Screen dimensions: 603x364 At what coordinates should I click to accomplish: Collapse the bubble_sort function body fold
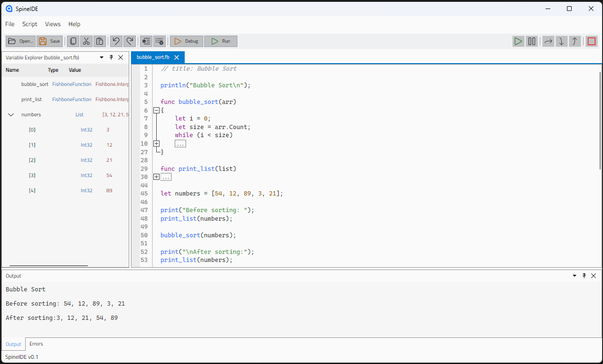point(156,110)
